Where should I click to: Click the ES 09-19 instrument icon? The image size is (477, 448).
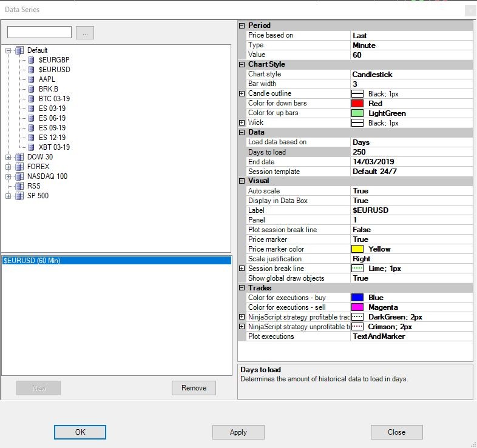(31, 128)
